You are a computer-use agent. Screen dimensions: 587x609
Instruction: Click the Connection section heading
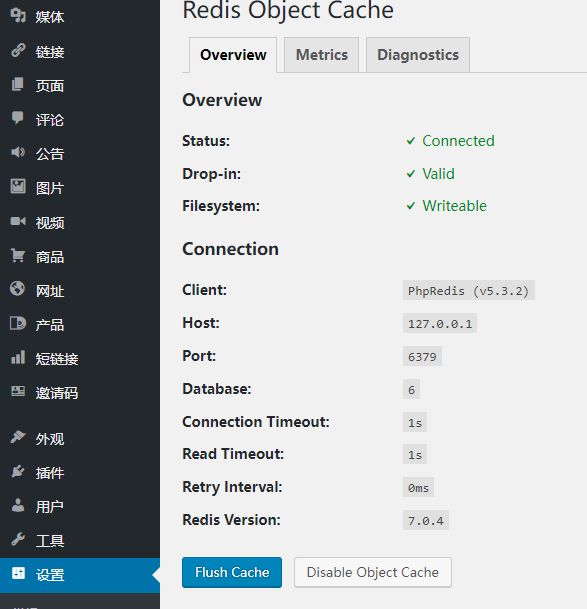pyautogui.click(x=230, y=249)
